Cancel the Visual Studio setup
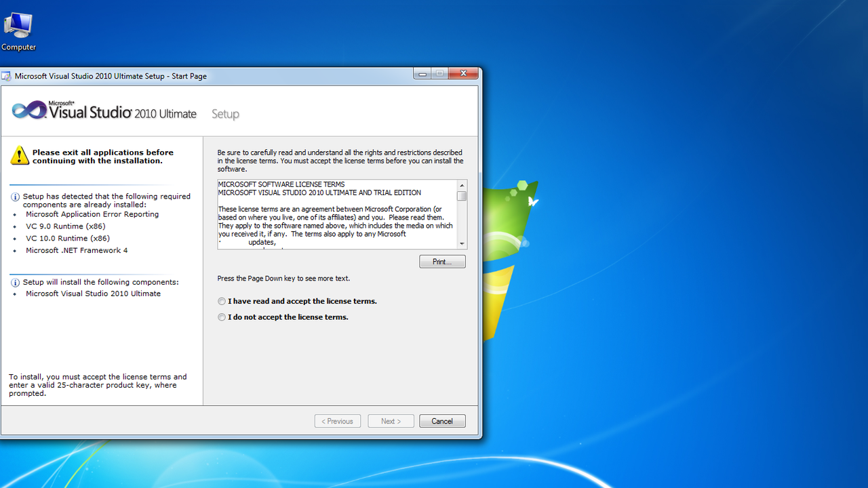 pyautogui.click(x=442, y=421)
